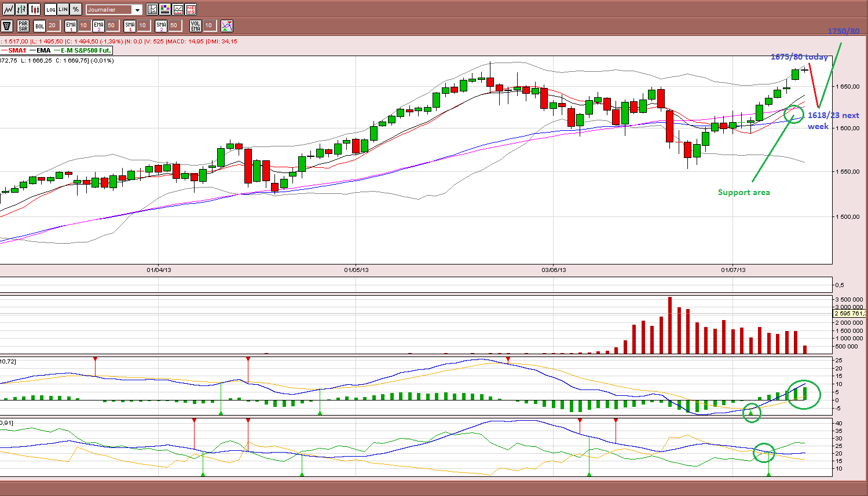Click the 1 600,00 price axis label
The height and width of the screenshot is (496, 868).
point(848,128)
